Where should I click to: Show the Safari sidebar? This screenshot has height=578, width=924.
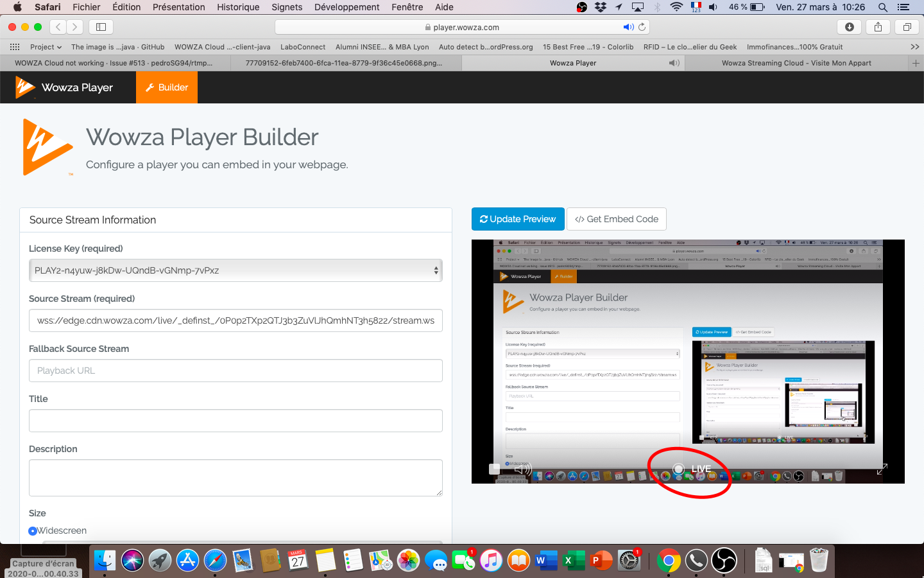[101, 27]
